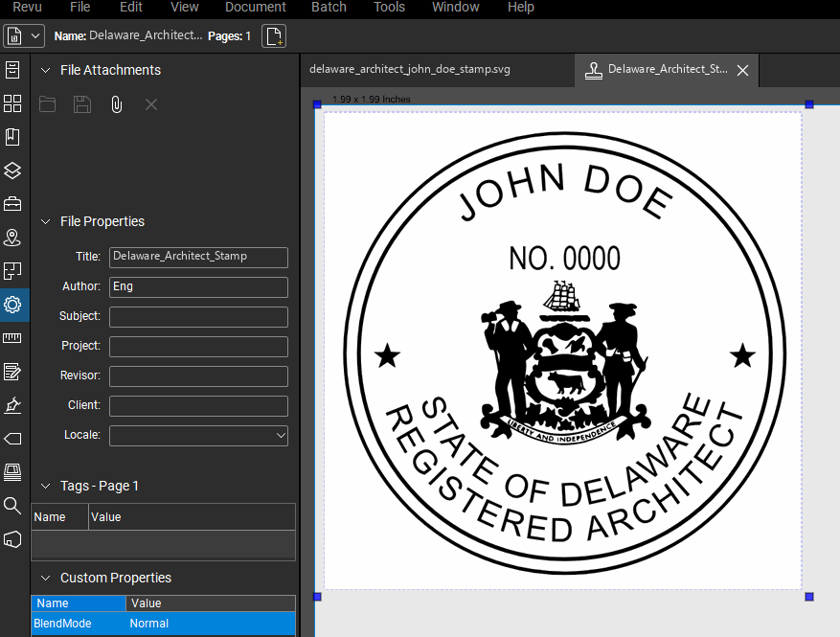Screen dimensions: 840x637
Task: Click the Project input field
Action: click(x=199, y=346)
